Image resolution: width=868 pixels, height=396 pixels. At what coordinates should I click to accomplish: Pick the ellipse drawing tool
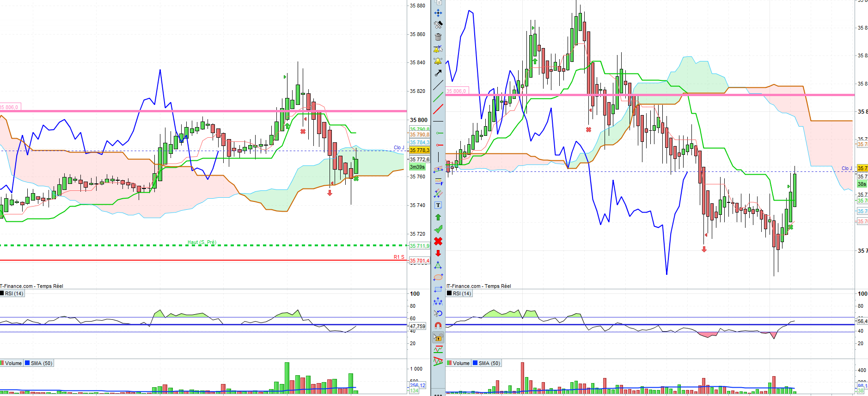(x=438, y=277)
